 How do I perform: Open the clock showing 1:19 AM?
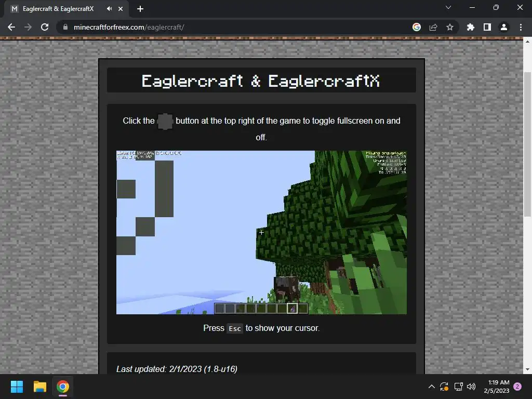click(x=497, y=387)
